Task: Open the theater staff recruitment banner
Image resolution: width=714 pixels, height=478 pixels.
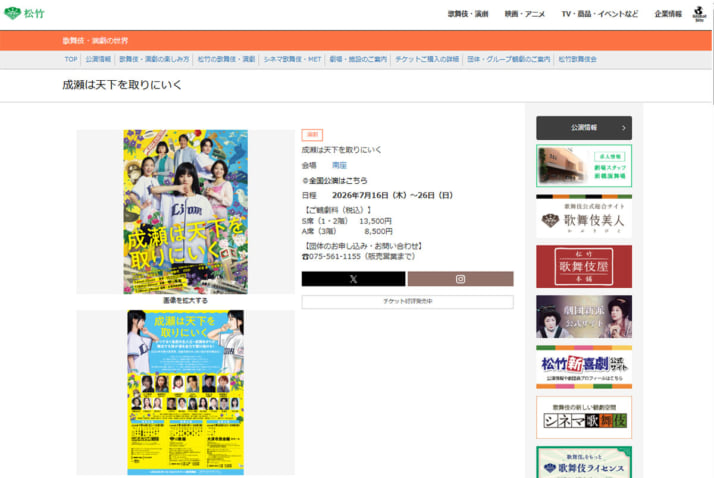Action: point(584,166)
